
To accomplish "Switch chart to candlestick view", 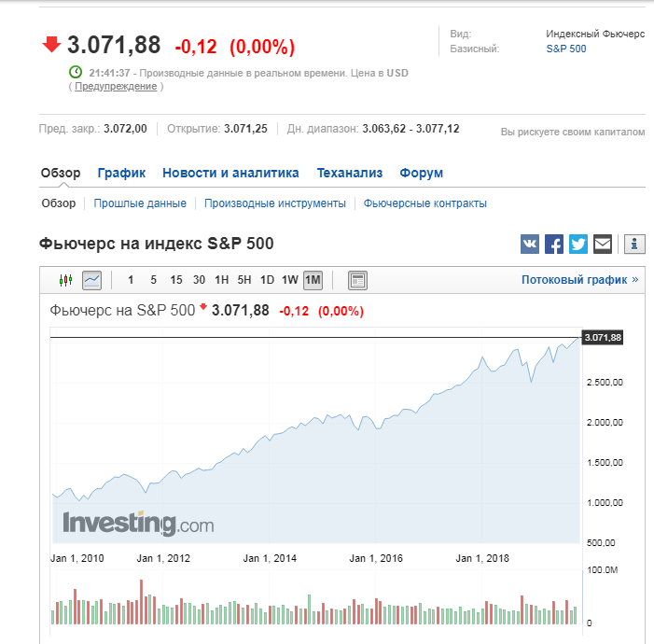I will click(x=65, y=279).
